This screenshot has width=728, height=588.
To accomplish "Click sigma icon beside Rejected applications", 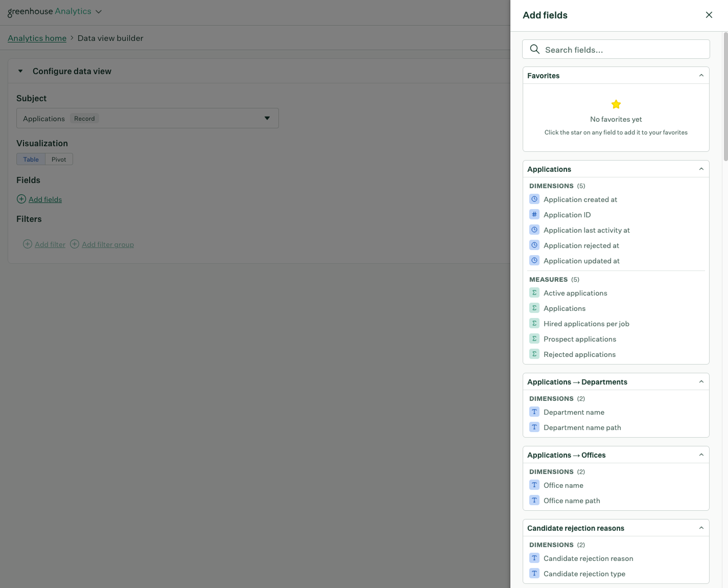I will 534,354.
